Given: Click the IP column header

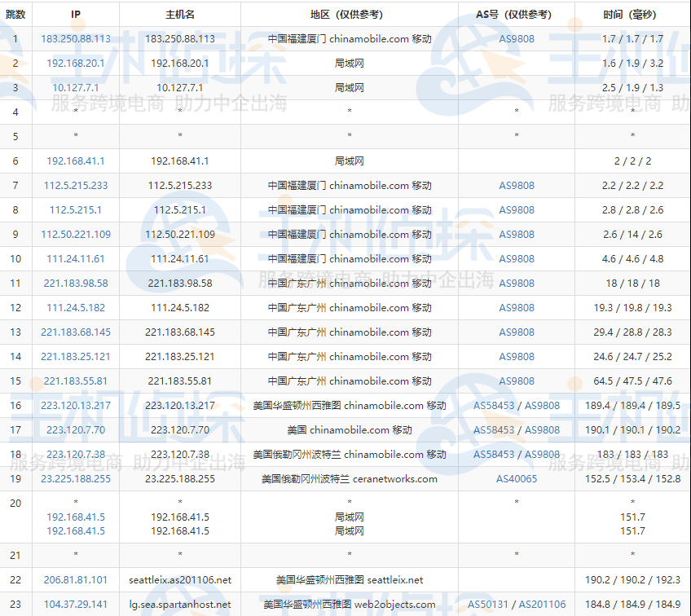Looking at the screenshot, I should tap(75, 13).
